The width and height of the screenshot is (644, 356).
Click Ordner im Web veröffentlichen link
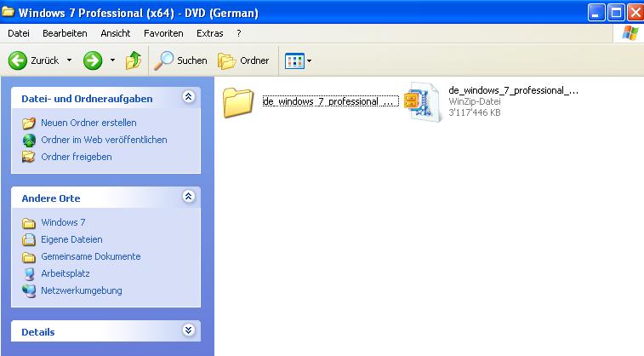pos(104,140)
